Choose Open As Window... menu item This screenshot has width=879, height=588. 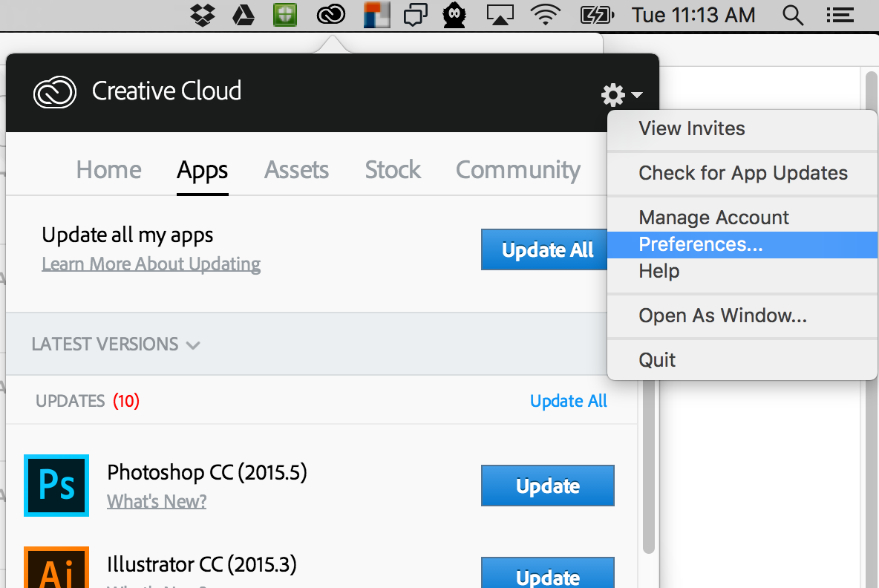(742, 316)
